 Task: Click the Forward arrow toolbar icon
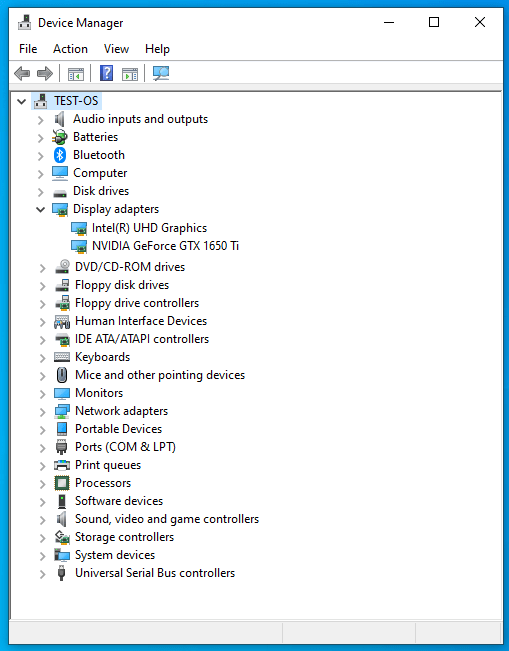(45, 73)
